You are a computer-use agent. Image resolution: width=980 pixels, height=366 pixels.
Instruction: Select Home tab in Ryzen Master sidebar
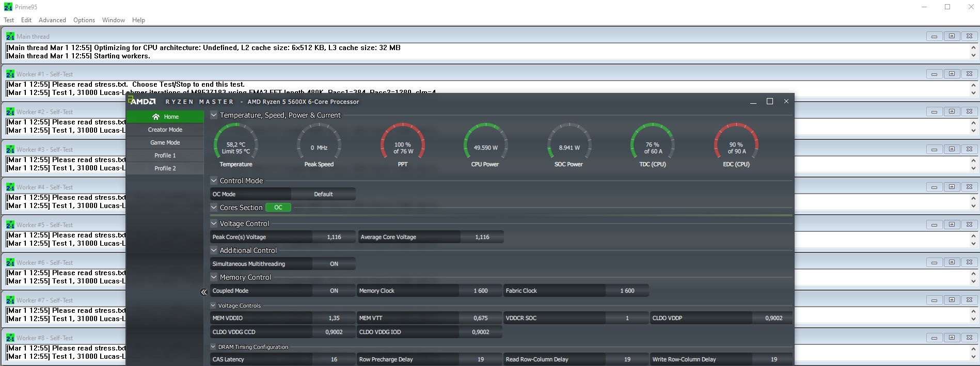click(x=165, y=117)
